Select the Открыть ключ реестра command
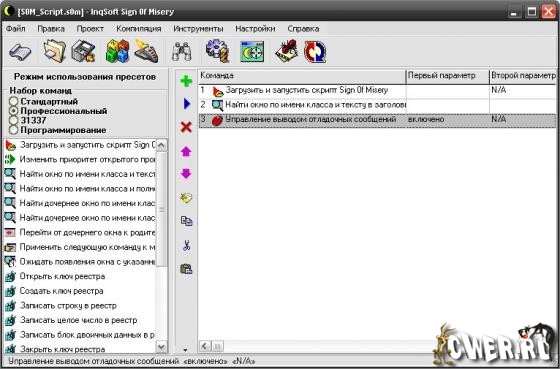The height and width of the screenshot is (369, 560). [x=62, y=276]
